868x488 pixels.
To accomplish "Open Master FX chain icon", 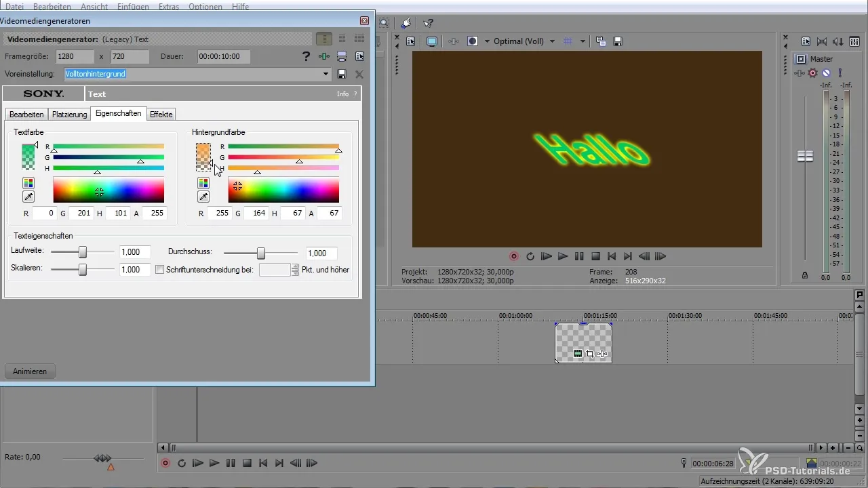I will pyautogui.click(x=800, y=73).
